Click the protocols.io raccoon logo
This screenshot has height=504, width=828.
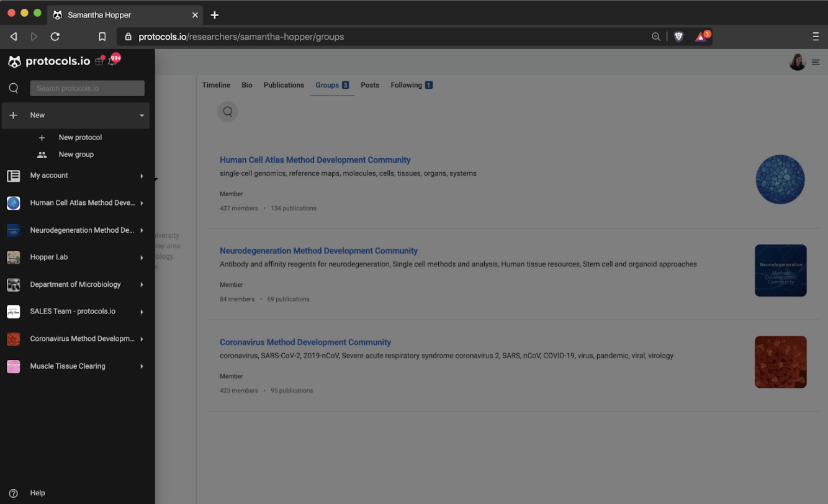pyautogui.click(x=14, y=61)
